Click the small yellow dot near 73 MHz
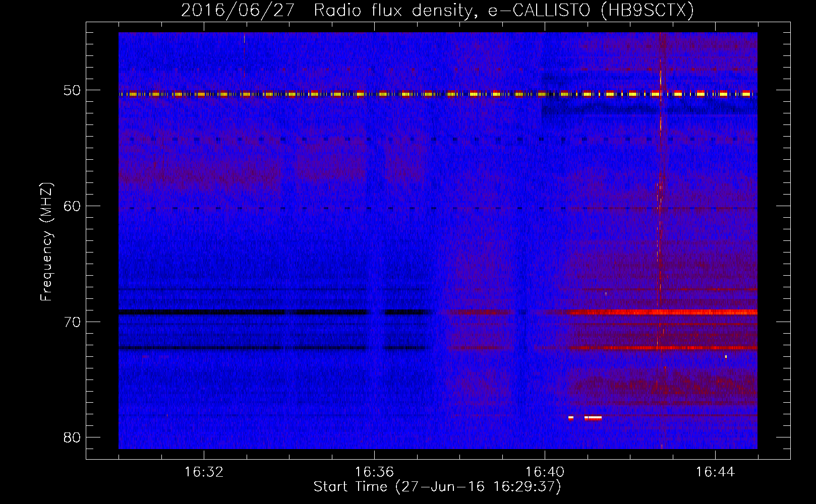Image resolution: width=816 pixels, height=504 pixels. (726, 357)
